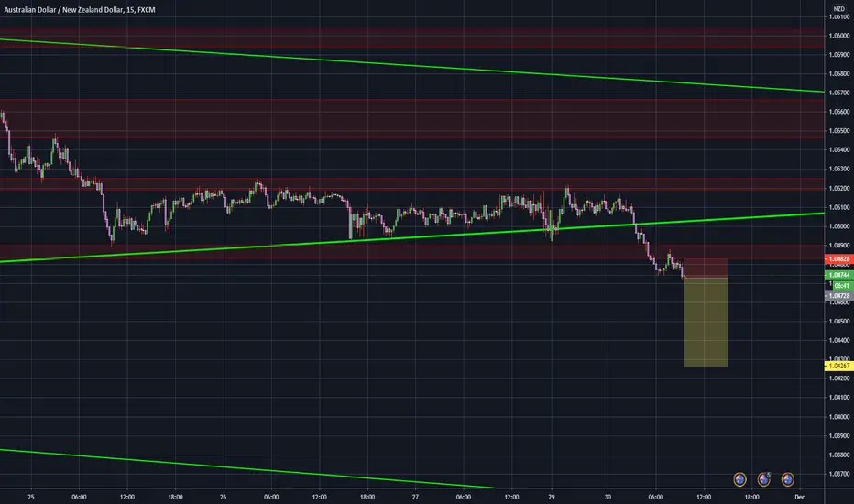
Task: Click the 06:41 bar countdown label
Action: point(841,286)
